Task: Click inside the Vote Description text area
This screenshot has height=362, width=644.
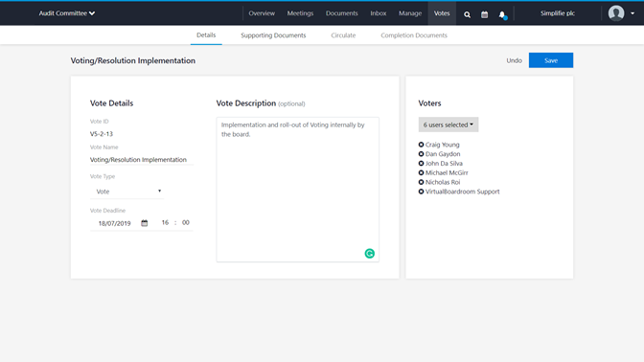Action: pyautogui.click(x=298, y=190)
